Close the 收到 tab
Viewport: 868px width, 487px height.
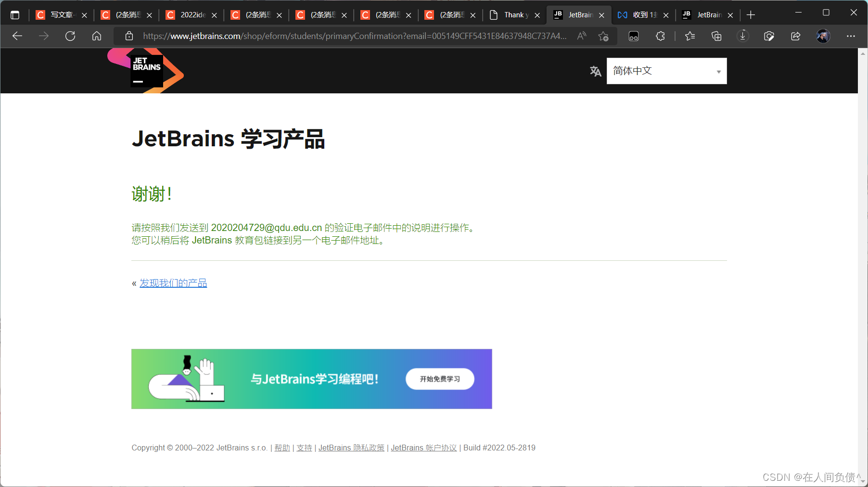(x=666, y=15)
